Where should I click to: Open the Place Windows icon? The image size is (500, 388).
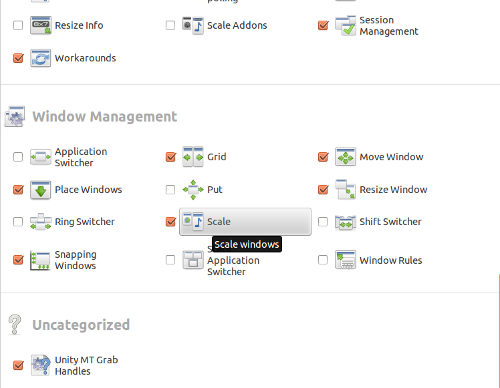[x=41, y=190]
